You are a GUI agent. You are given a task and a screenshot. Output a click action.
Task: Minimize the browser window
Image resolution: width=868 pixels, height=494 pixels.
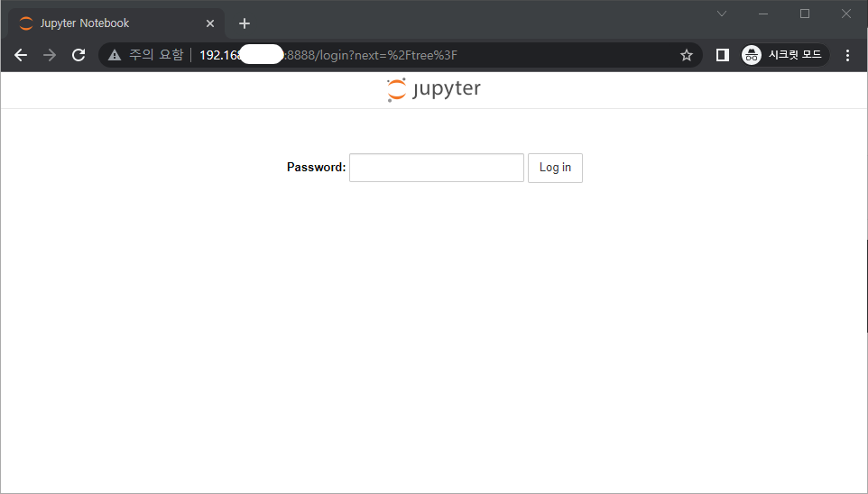(x=763, y=14)
